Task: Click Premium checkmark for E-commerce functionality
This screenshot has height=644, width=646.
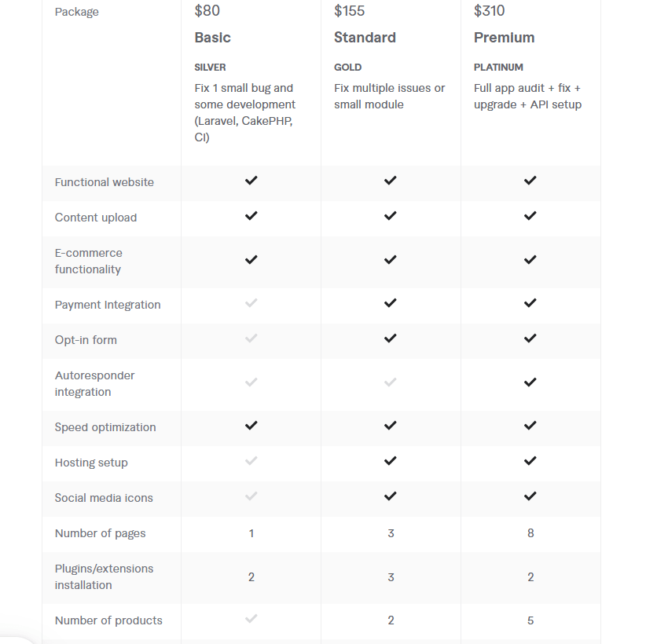Action: 530,260
